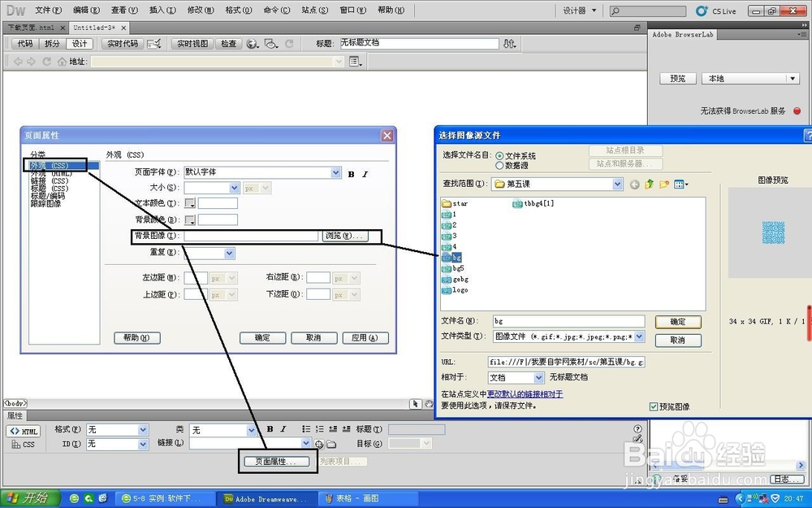Open the Site menu
Viewport: 812px width, 508px height.
coord(315,11)
